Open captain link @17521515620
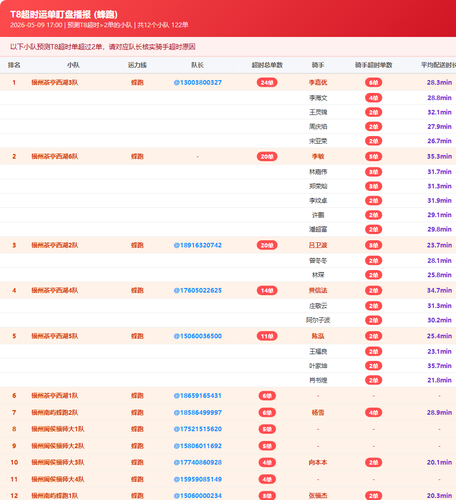Viewport: 456px width, 500px height. (x=198, y=429)
